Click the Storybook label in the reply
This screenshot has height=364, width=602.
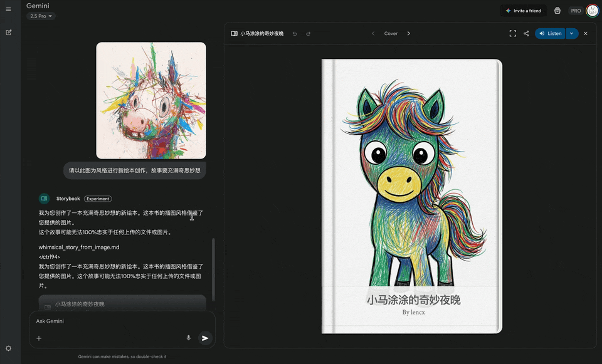(68, 199)
